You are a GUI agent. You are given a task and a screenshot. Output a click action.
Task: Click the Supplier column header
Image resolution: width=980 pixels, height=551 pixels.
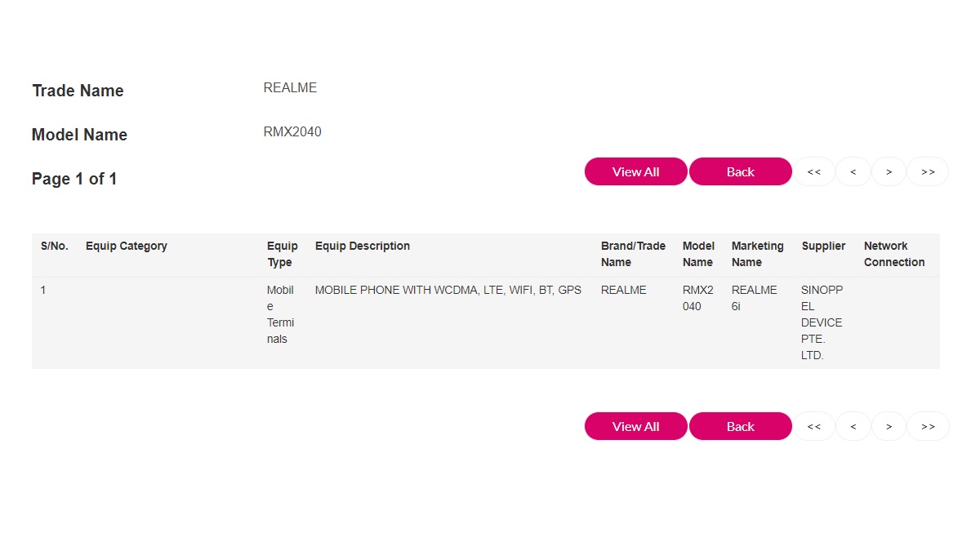[x=823, y=246]
